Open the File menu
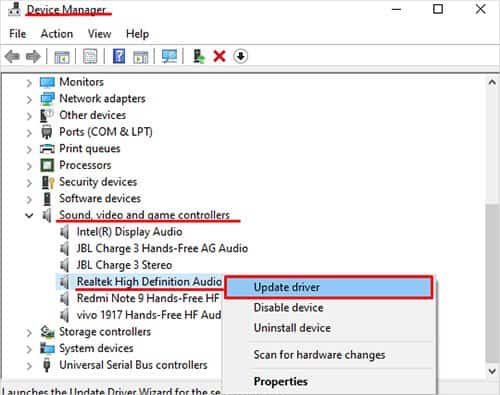 point(18,34)
